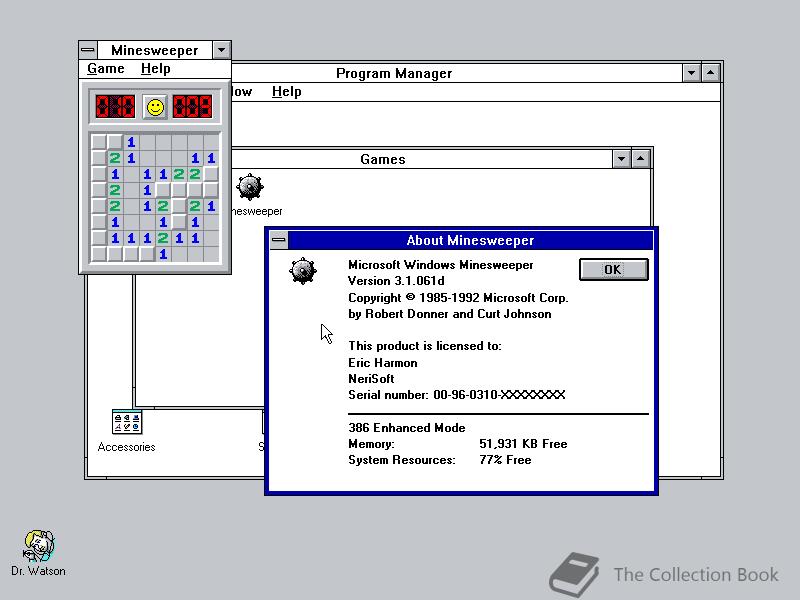Screen dimensions: 800x600
Task: Open the Minesweeper icon in the Games window
Action: tap(250, 187)
